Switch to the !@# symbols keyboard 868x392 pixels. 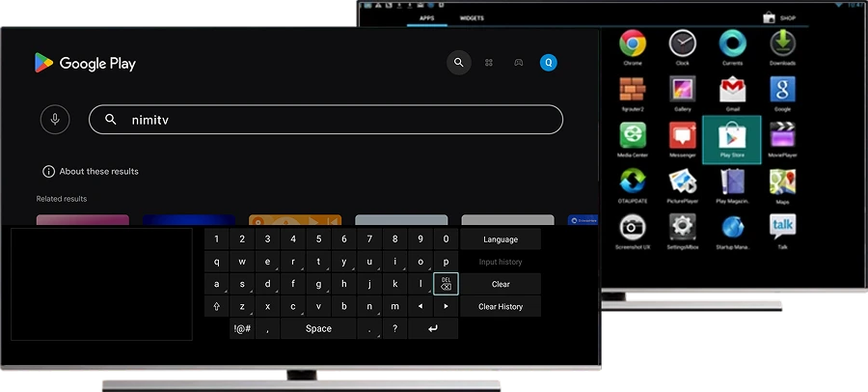click(242, 328)
